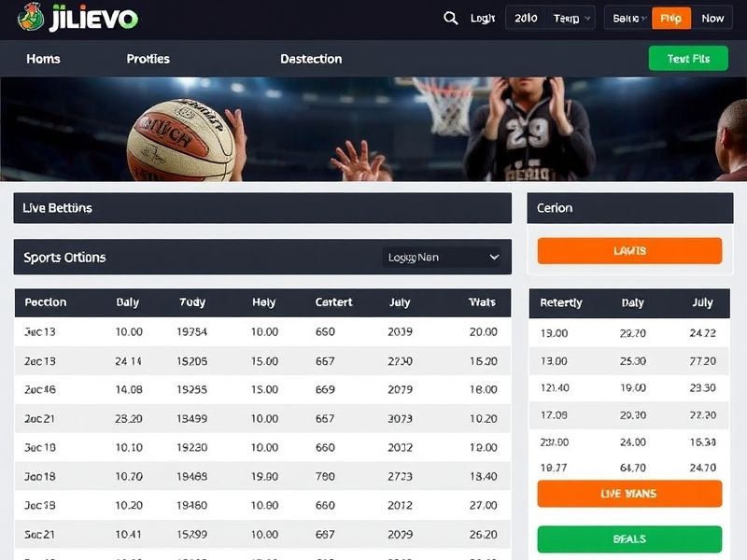Click the Jilievo logo mascot icon
This screenshot has width=747, height=560.
pyautogui.click(x=31, y=17)
